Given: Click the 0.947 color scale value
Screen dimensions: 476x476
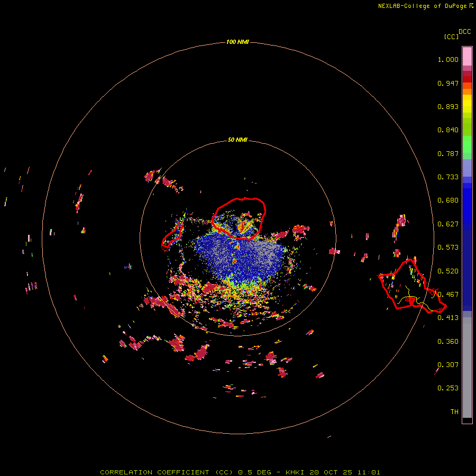Looking at the screenshot, I should (448, 83).
